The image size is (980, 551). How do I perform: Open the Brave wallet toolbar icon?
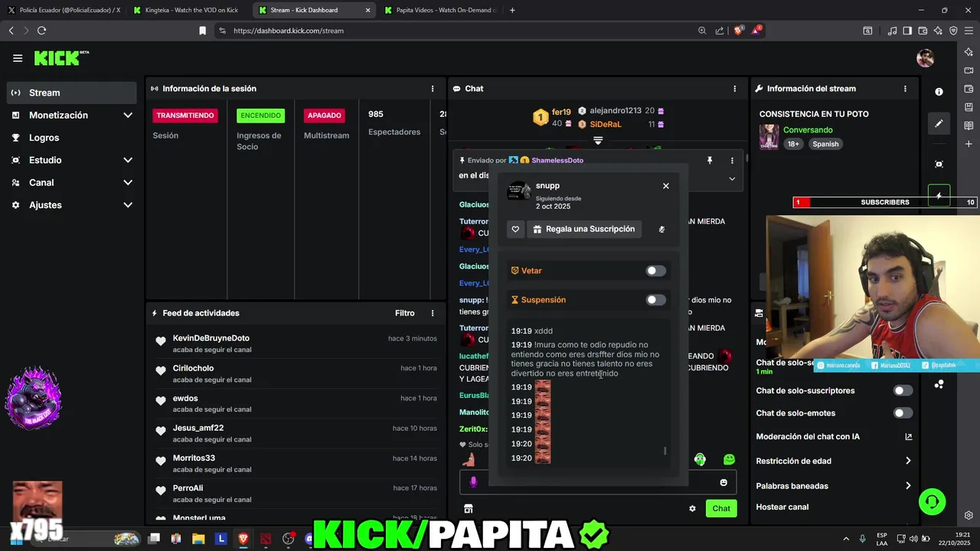pyautogui.click(x=923, y=31)
